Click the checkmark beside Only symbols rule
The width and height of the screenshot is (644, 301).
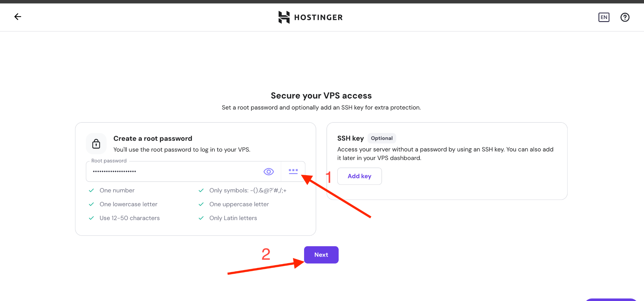(201, 190)
